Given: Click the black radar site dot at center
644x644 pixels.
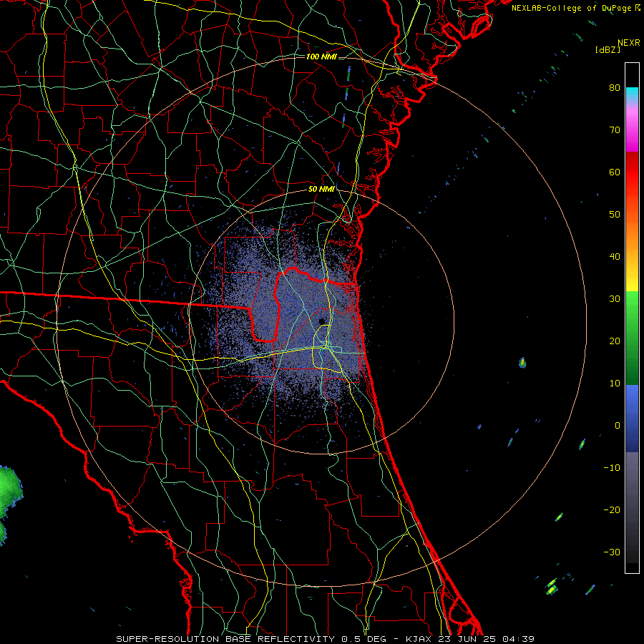Looking at the screenshot, I should coord(321,321).
